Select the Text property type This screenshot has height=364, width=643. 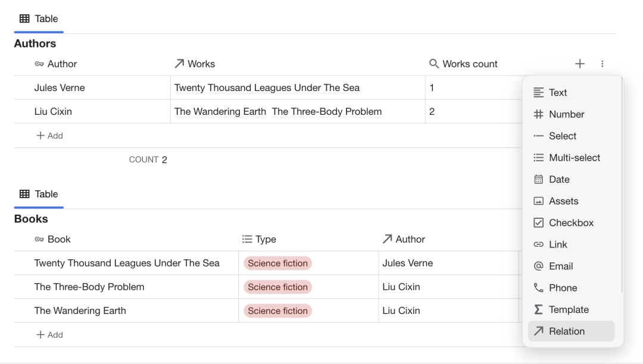tap(557, 93)
